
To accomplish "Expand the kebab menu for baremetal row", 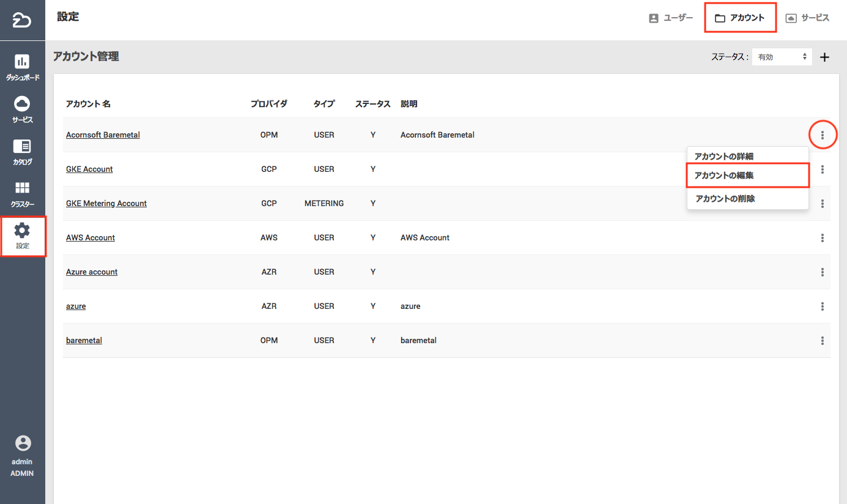I will pyautogui.click(x=823, y=341).
